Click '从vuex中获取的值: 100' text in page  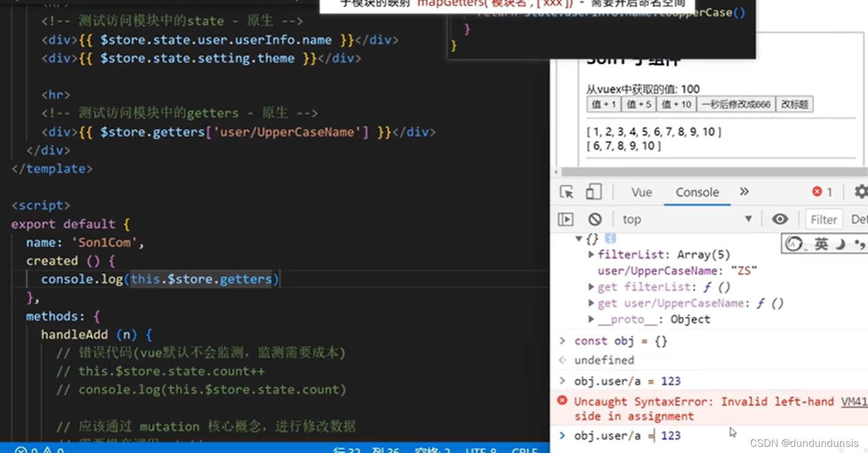643,89
